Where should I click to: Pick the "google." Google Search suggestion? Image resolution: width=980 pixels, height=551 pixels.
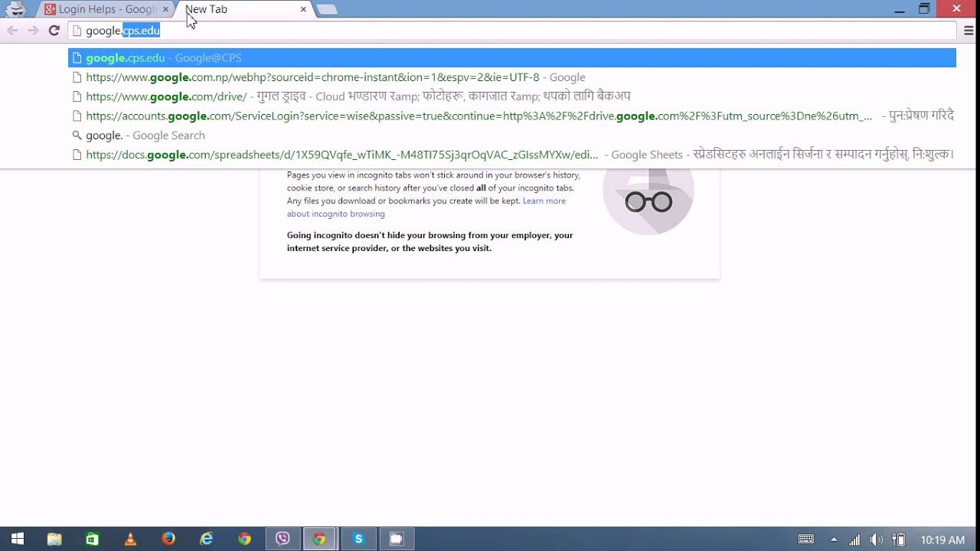point(511,135)
